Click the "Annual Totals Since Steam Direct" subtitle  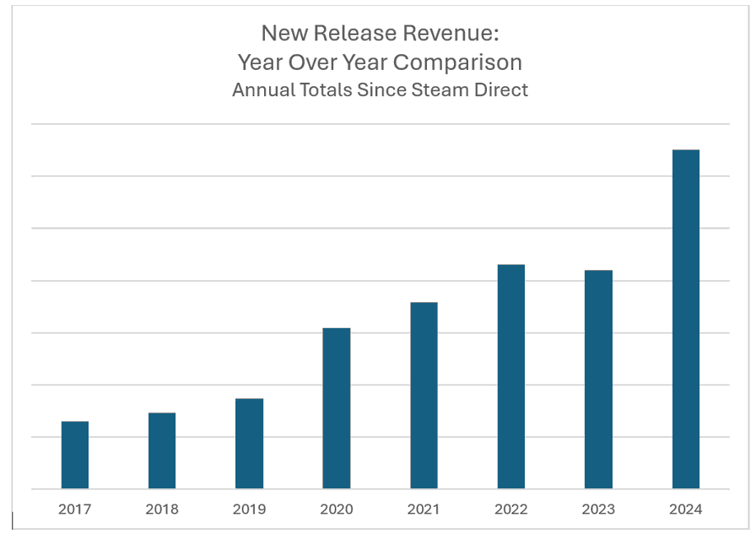pos(380,89)
